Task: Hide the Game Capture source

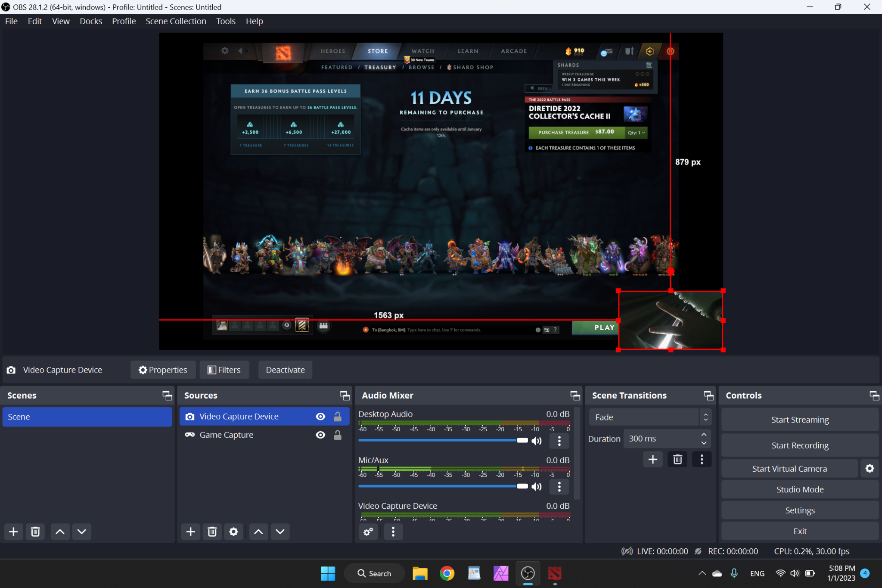Action: point(320,435)
